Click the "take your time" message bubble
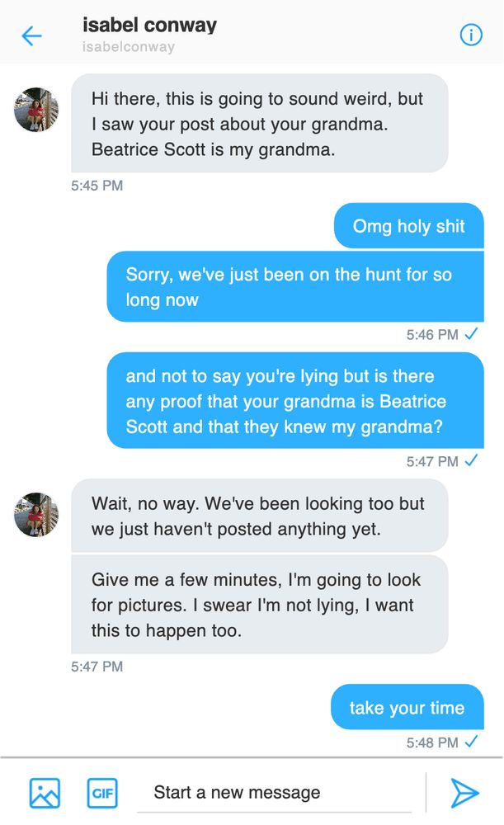The height and width of the screenshot is (825, 504). tap(407, 708)
